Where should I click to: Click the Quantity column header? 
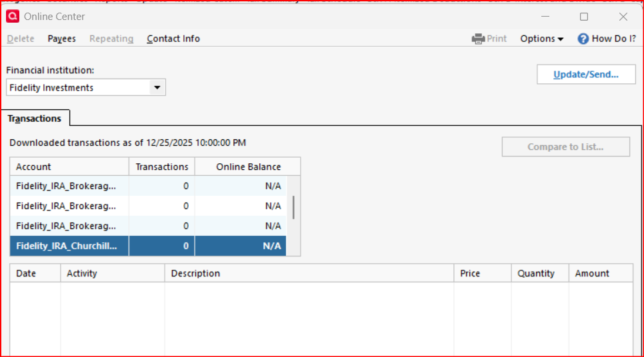[x=540, y=273]
